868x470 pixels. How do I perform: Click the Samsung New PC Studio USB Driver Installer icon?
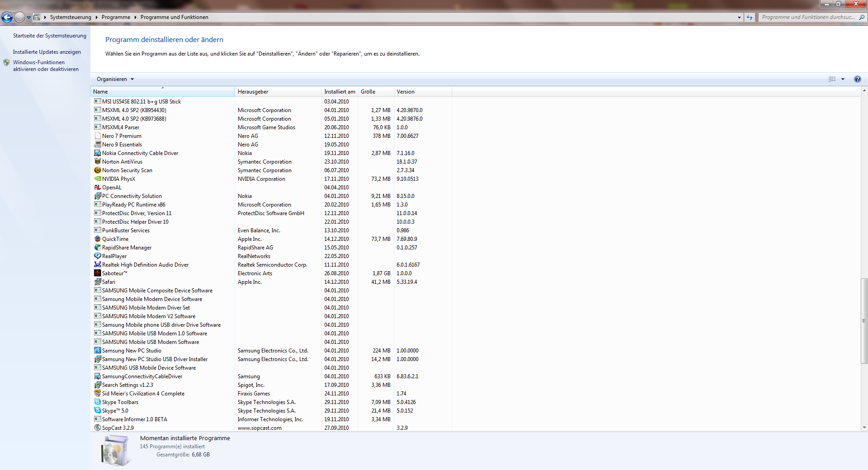tap(97, 359)
